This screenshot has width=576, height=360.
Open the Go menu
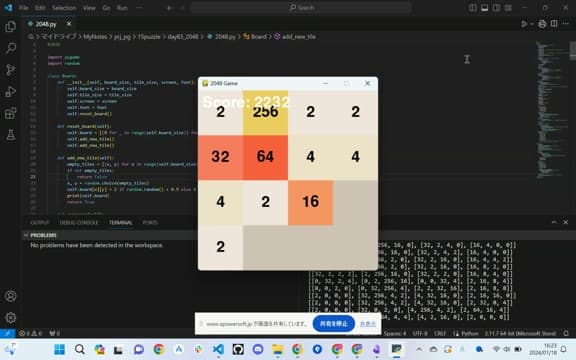coord(106,8)
